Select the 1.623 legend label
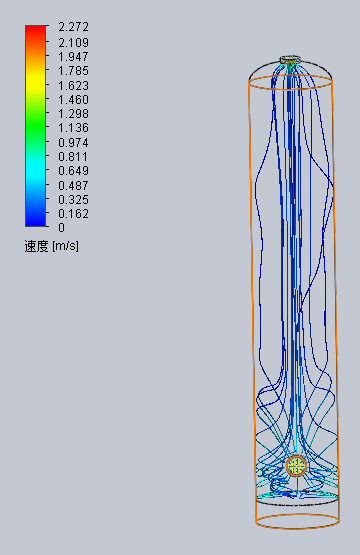Screen dimensions: 360x555 tap(73, 86)
